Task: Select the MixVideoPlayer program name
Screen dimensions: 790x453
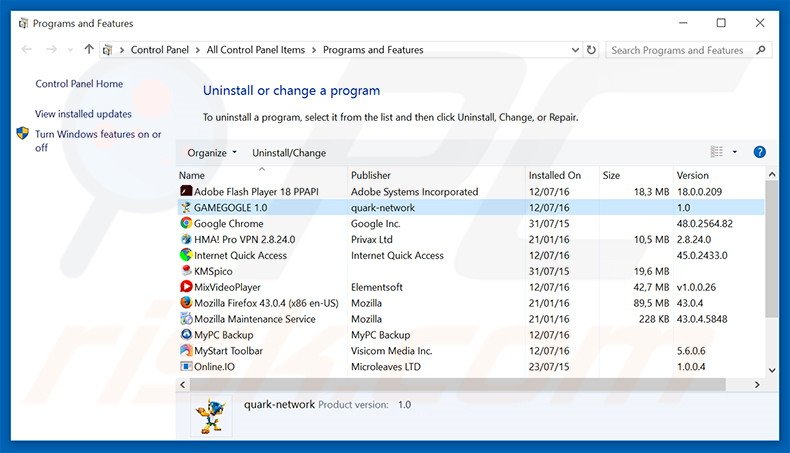Action: [227, 287]
